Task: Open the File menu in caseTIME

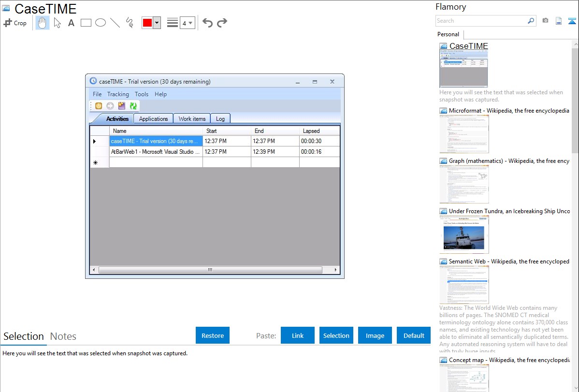Action: pyautogui.click(x=97, y=94)
